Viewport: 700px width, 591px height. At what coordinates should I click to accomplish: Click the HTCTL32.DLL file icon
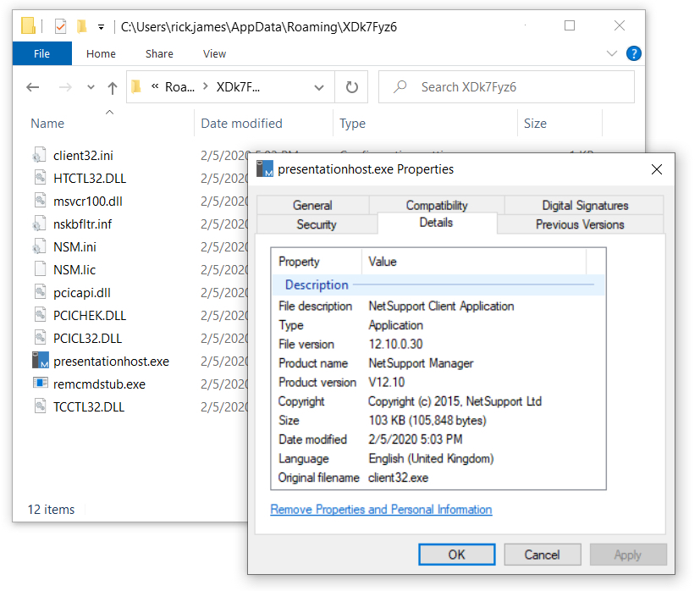coord(40,178)
